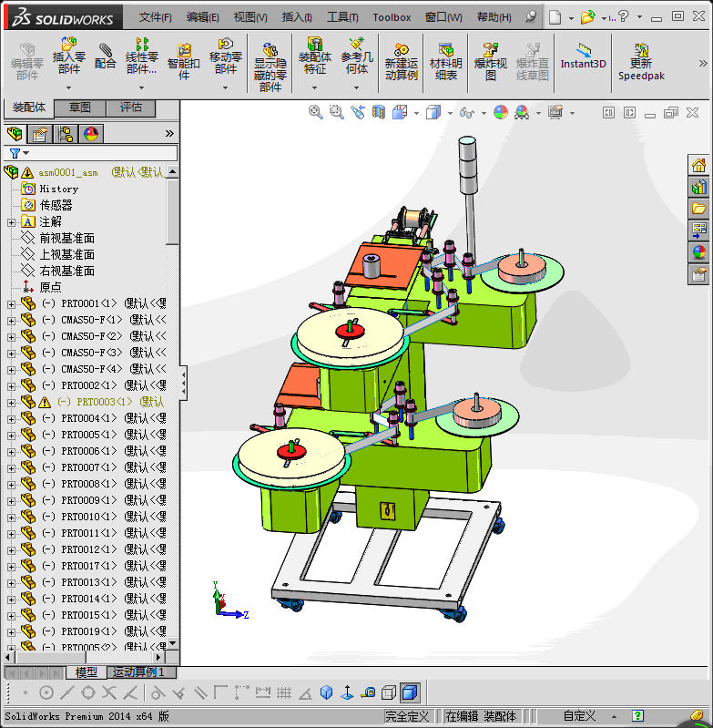Click Apply Scene icon in viewport toolbar

point(522,112)
